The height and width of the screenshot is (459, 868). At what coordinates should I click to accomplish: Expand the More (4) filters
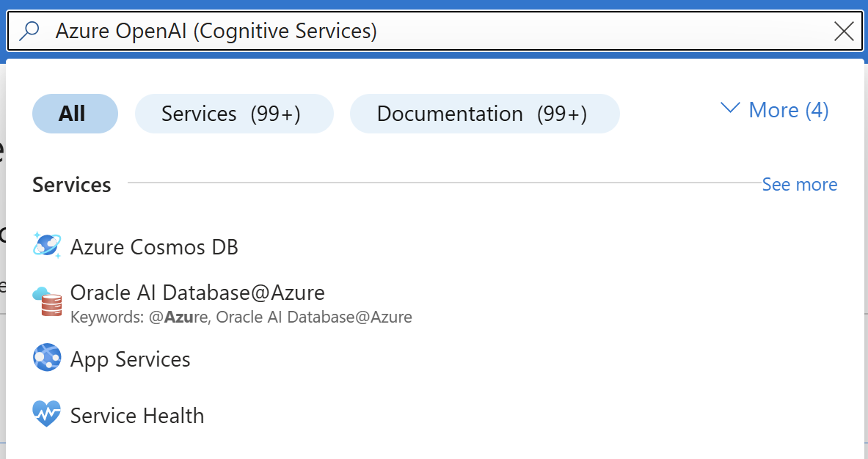pyautogui.click(x=774, y=109)
